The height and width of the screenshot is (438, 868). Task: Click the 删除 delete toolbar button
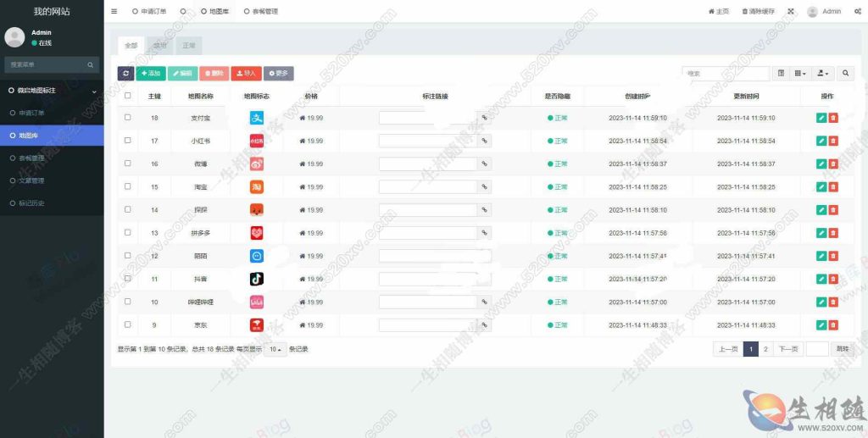tap(214, 73)
